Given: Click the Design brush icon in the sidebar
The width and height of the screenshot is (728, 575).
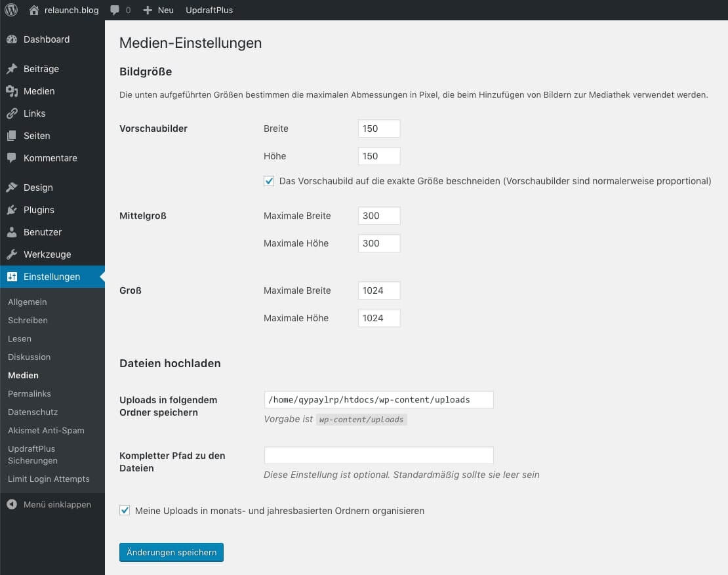Looking at the screenshot, I should click(13, 188).
